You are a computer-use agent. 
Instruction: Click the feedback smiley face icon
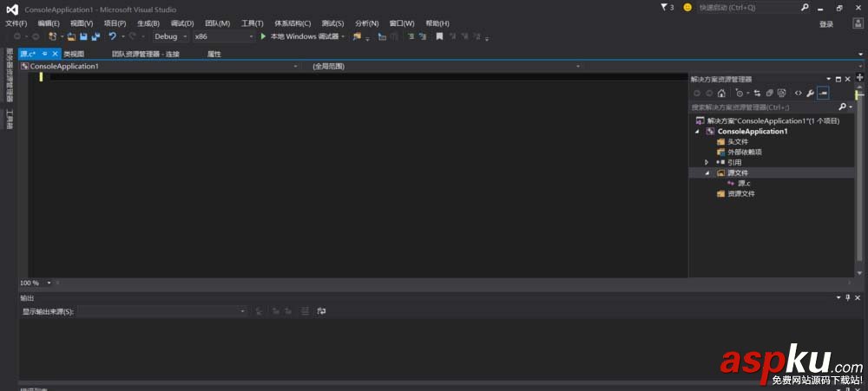pos(687,8)
